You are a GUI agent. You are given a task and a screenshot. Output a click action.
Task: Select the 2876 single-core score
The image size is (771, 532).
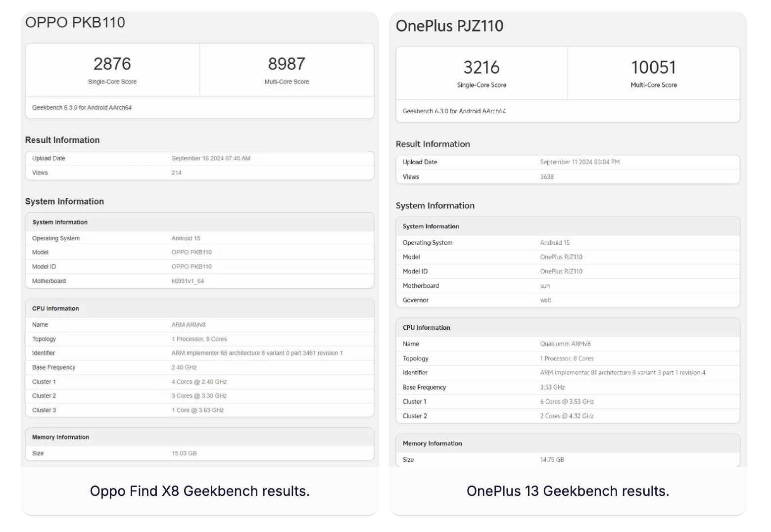(112, 64)
